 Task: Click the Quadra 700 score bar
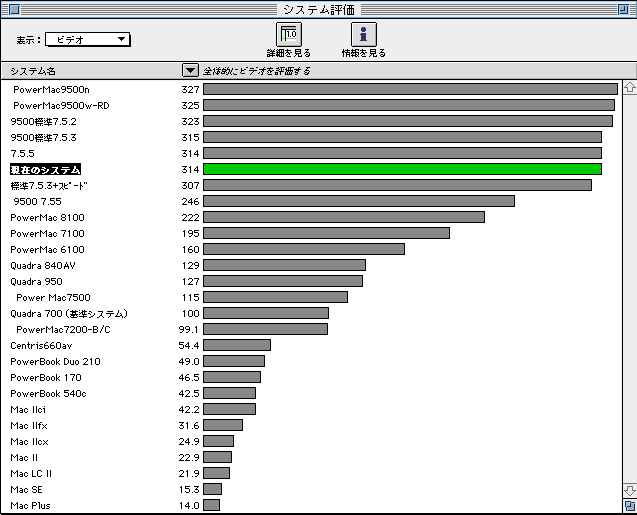click(x=266, y=313)
